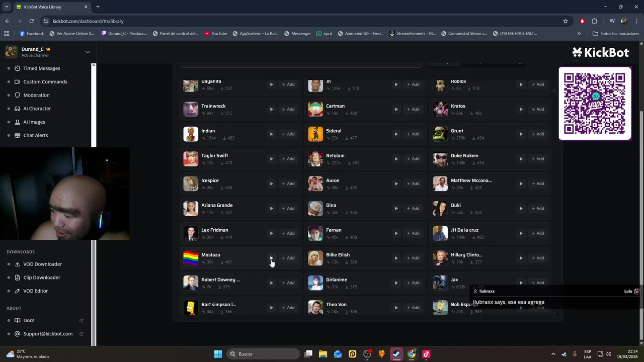Add the Billie Eilish voice

[x=413, y=258]
